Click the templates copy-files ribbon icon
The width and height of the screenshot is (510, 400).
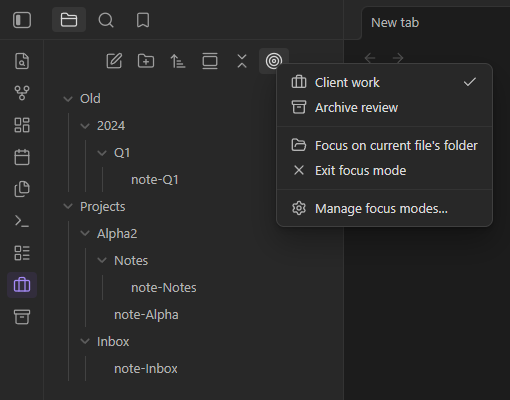[22, 189]
